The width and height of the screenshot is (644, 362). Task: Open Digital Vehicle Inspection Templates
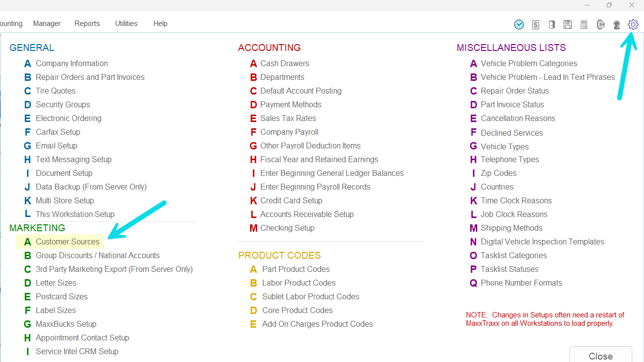[x=542, y=241]
